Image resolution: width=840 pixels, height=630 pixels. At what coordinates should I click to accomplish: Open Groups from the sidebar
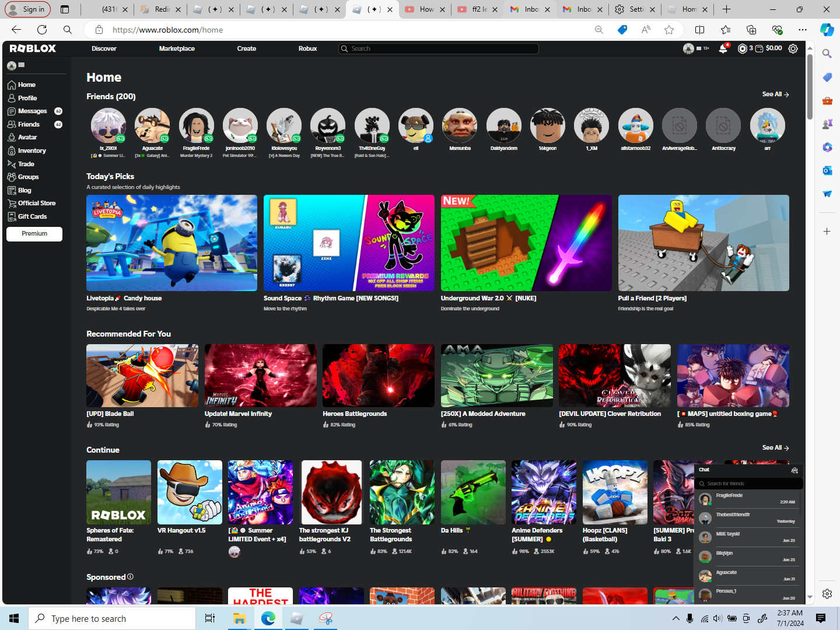(x=29, y=177)
